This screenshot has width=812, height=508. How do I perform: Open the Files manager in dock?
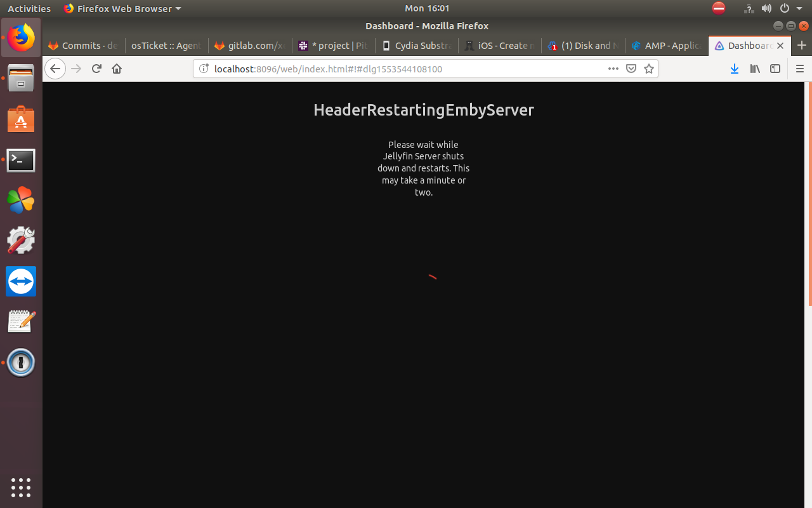[21, 78]
